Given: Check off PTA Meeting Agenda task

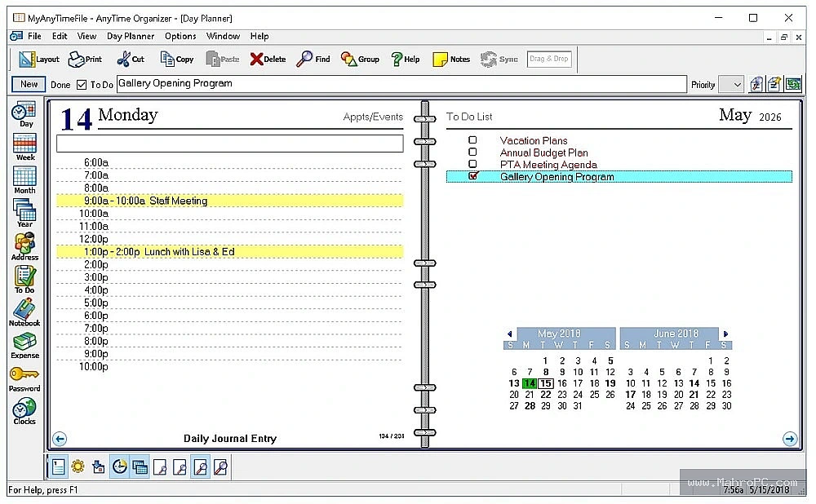Looking at the screenshot, I should pos(472,164).
